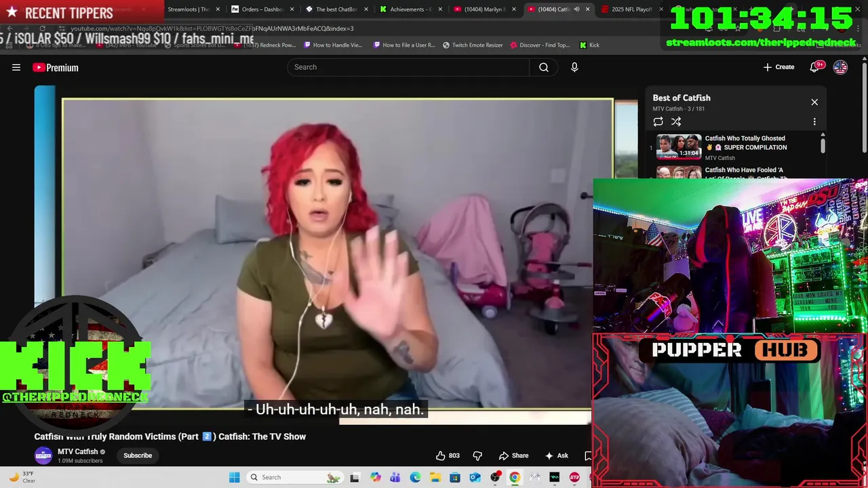Screen dimensions: 868x488
Task: Open Microsoft Store from the taskbar
Action: coord(455,477)
